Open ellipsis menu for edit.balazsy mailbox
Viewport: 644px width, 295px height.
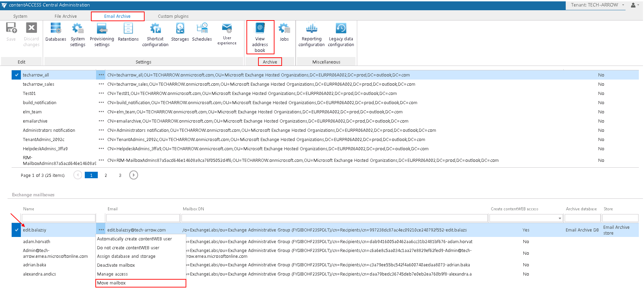[x=101, y=230]
